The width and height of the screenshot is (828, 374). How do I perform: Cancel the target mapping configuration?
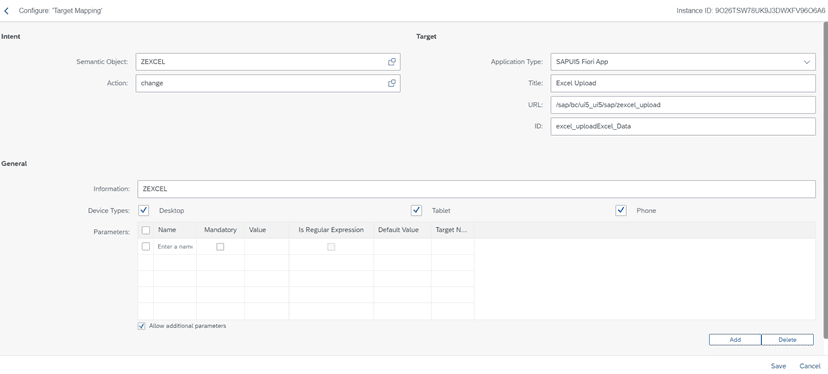coord(810,366)
